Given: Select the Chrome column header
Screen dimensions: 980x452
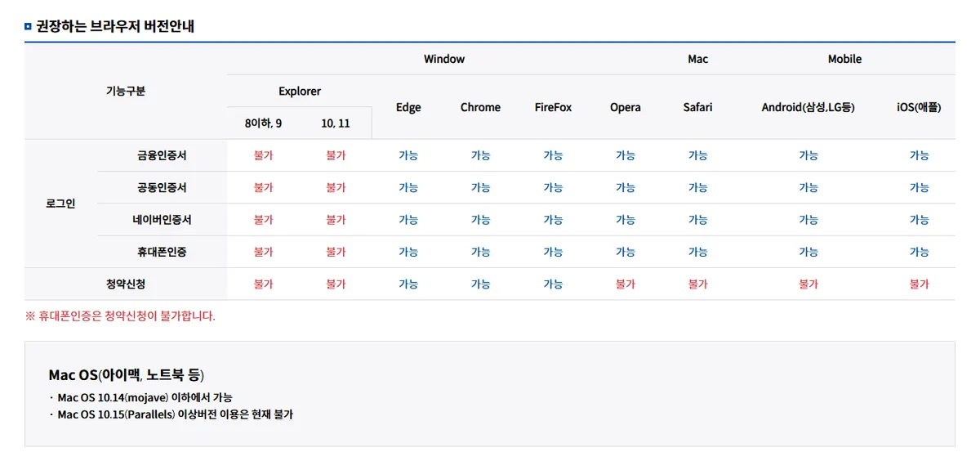Looking at the screenshot, I should [480, 107].
